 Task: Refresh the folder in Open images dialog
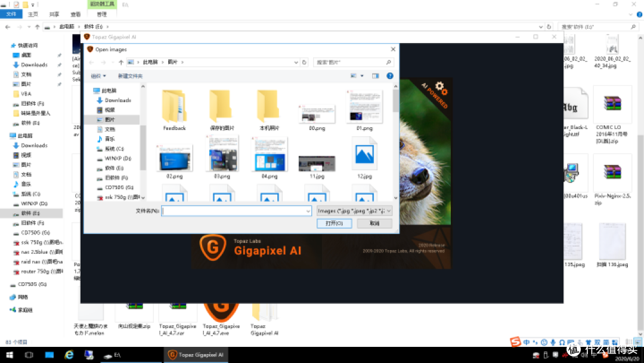304,63
